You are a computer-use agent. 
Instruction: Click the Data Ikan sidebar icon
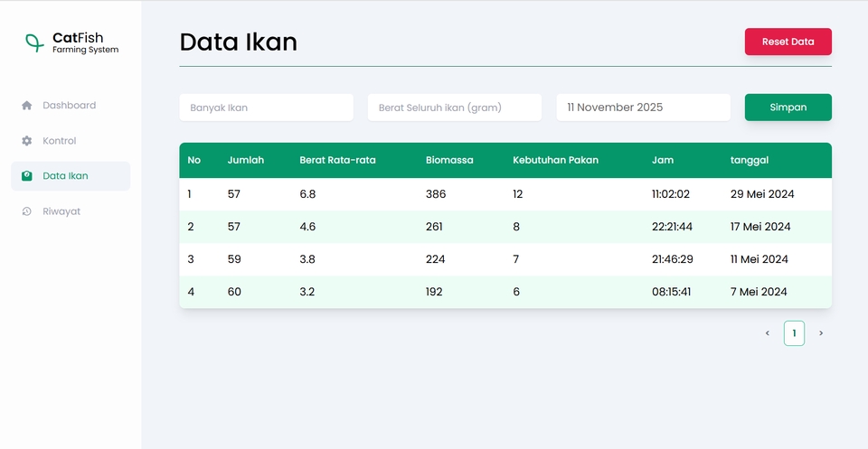point(27,176)
